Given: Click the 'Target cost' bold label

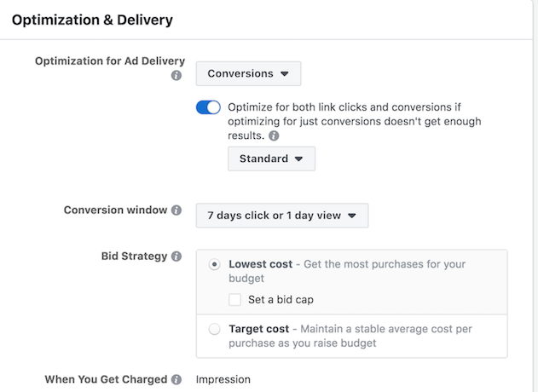Looking at the screenshot, I should [x=259, y=329].
